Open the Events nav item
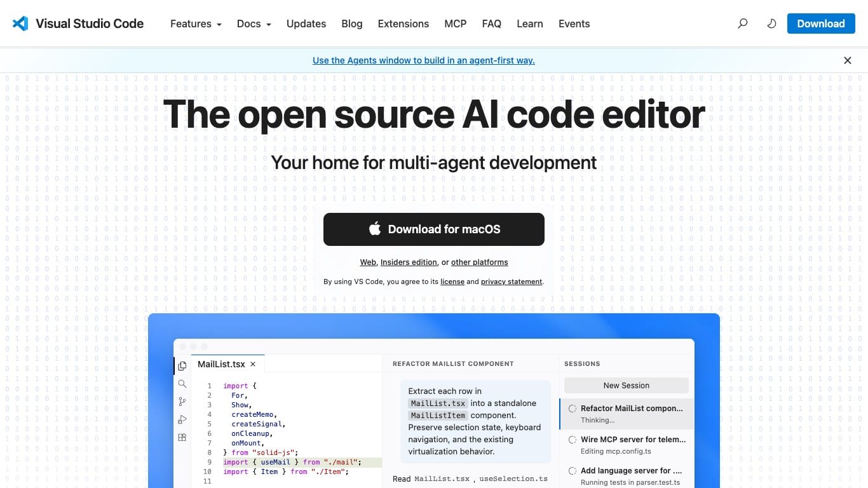This screenshot has height=488, width=868. coord(574,24)
